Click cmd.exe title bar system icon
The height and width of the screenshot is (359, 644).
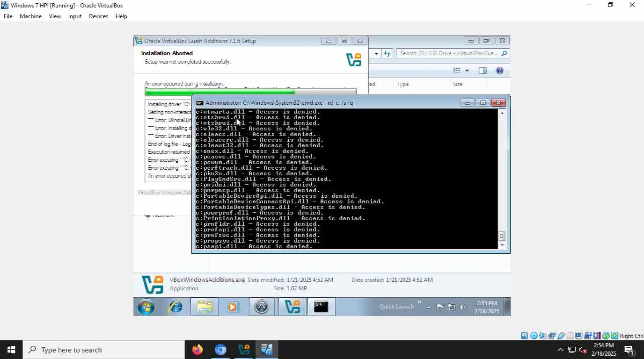point(199,103)
